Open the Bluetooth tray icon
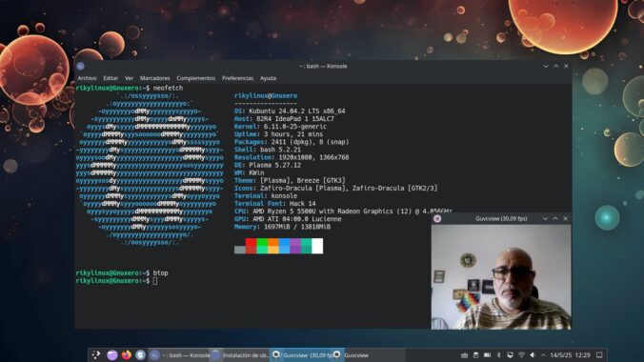Viewport: 644px width, 362px height. (x=499, y=355)
